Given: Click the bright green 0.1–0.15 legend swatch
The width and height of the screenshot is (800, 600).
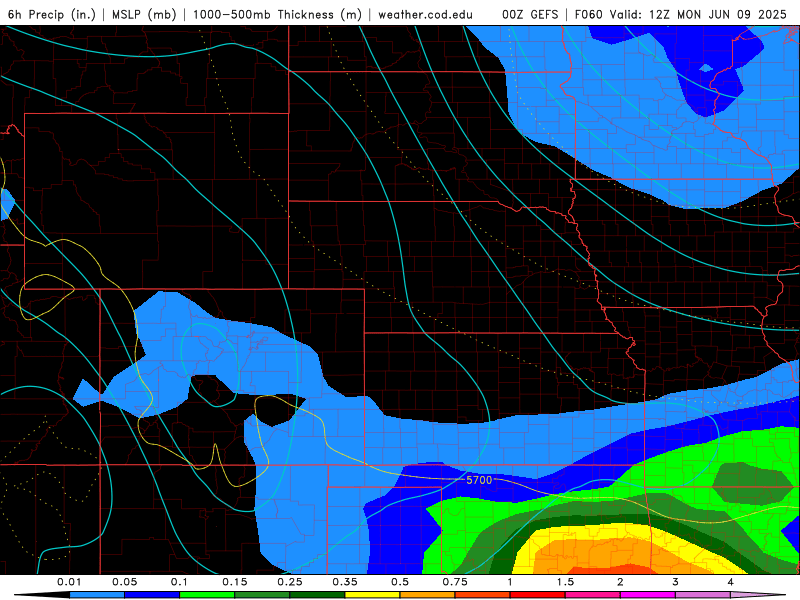Looking at the screenshot, I should 207,595.
